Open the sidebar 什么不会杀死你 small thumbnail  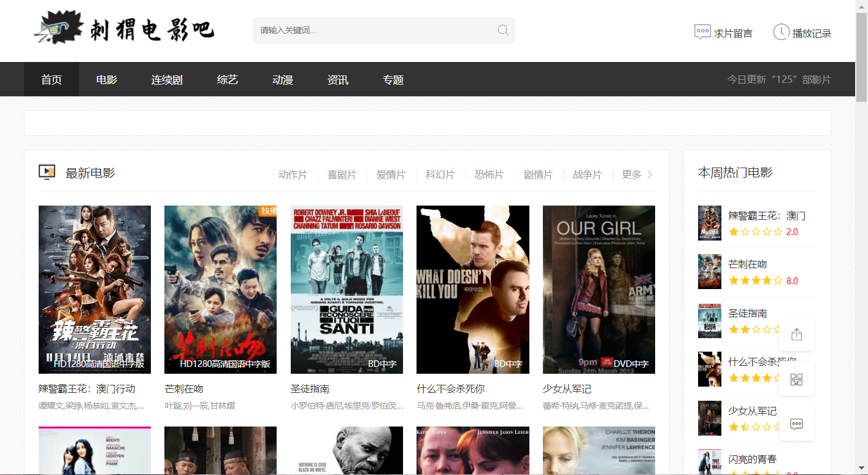click(710, 369)
